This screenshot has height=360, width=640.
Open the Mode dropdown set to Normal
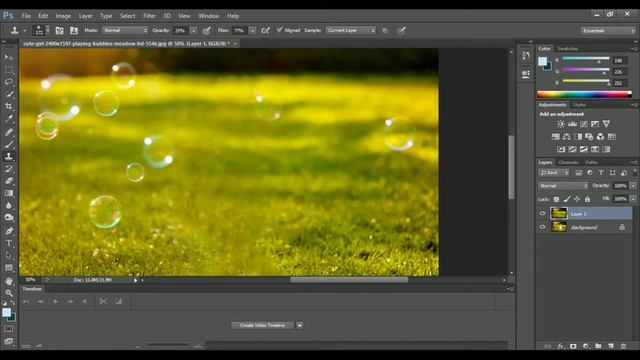point(125,30)
